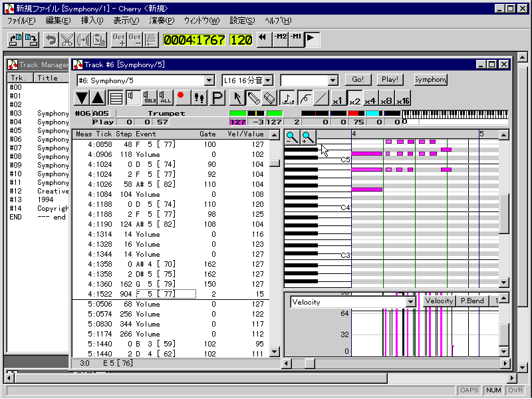The image size is (532, 399).
Task: Click the P.Bend tab button
Action: click(472, 301)
